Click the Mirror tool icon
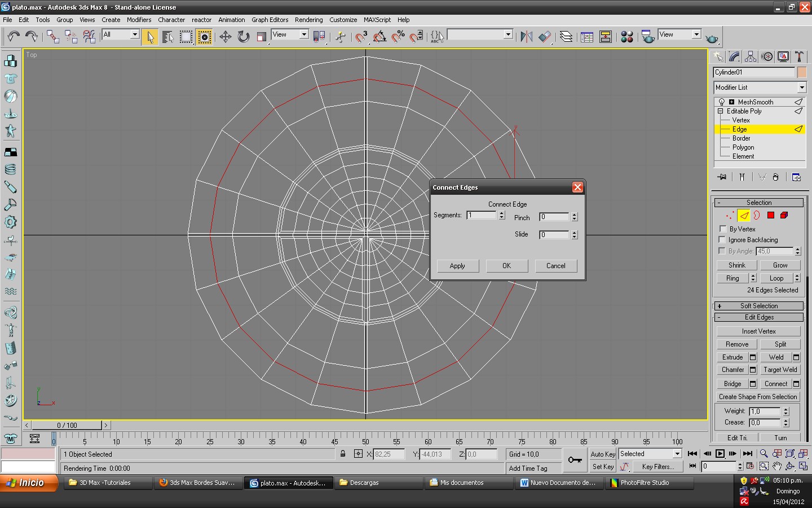Image resolution: width=812 pixels, height=508 pixels. pos(526,37)
